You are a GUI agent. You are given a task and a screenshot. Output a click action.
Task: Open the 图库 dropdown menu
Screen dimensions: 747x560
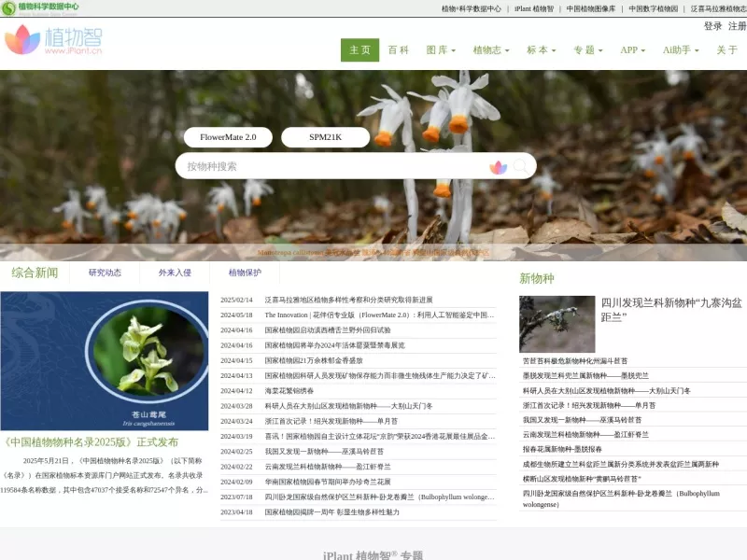click(441, 50)
